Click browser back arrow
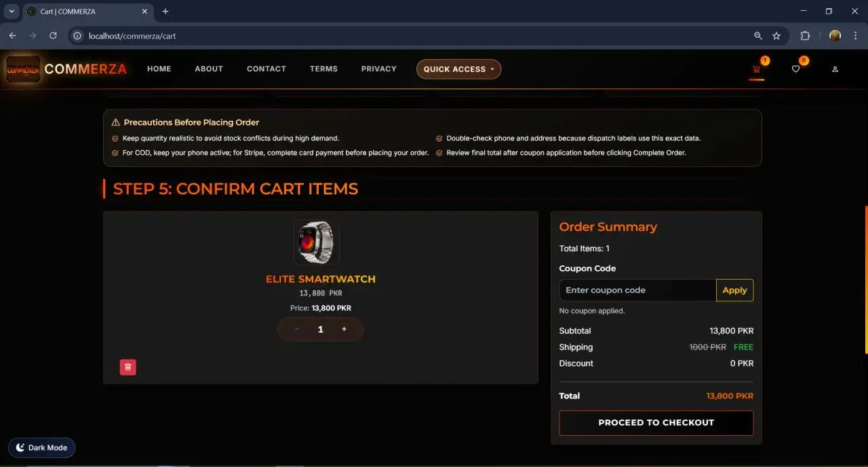868x467 pixels. coord(12,35)
